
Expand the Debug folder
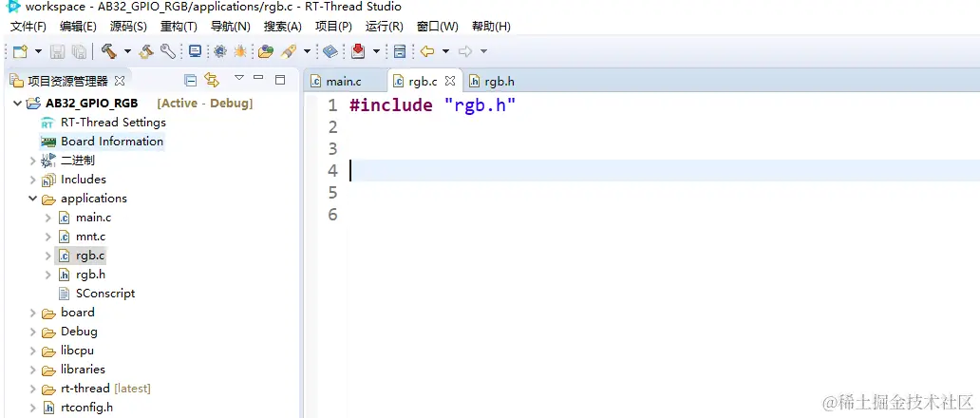point(32,332)
